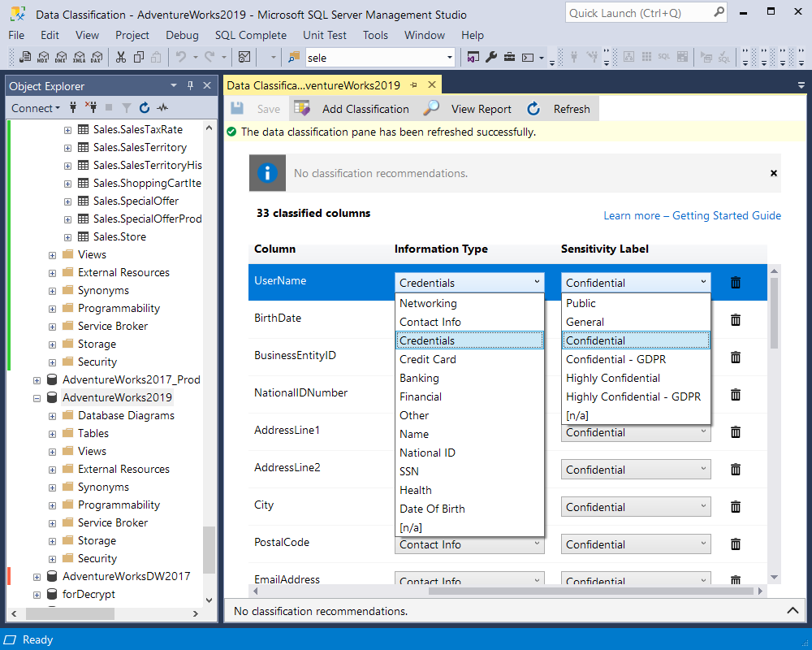Image resolution: width=812 pixels, height=650 pixels.
Task: Collapse the AdventureWorks2019 database node
Action: point(37,398)
